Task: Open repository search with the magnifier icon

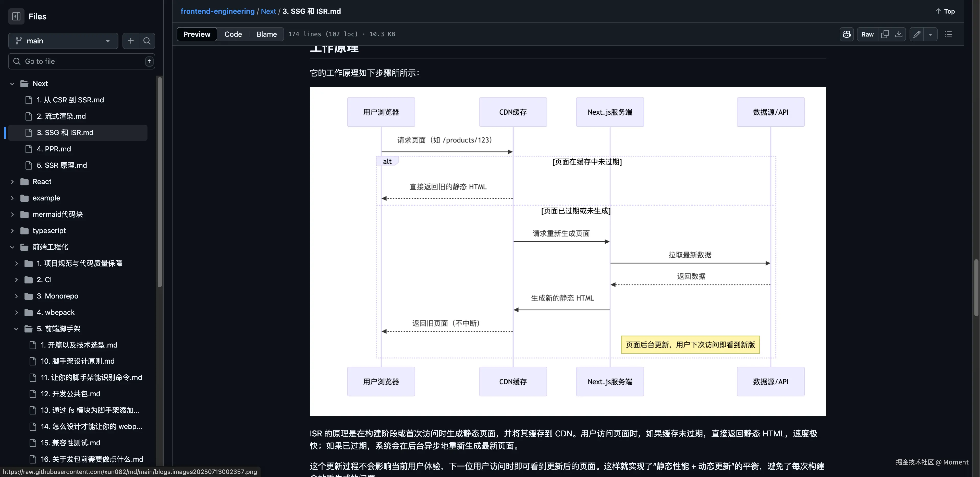Action: pyautogui.click(x=147, y=41)
